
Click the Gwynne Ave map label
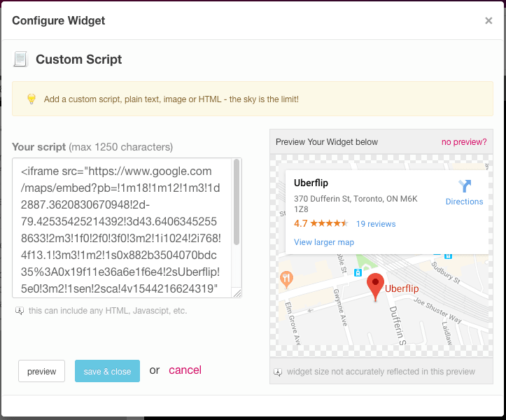click(340, 307)
